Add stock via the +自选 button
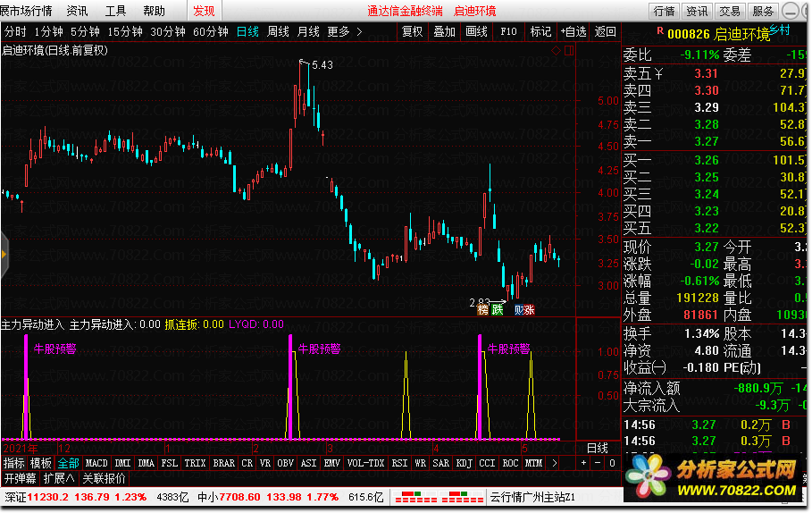 coord(573,31)
